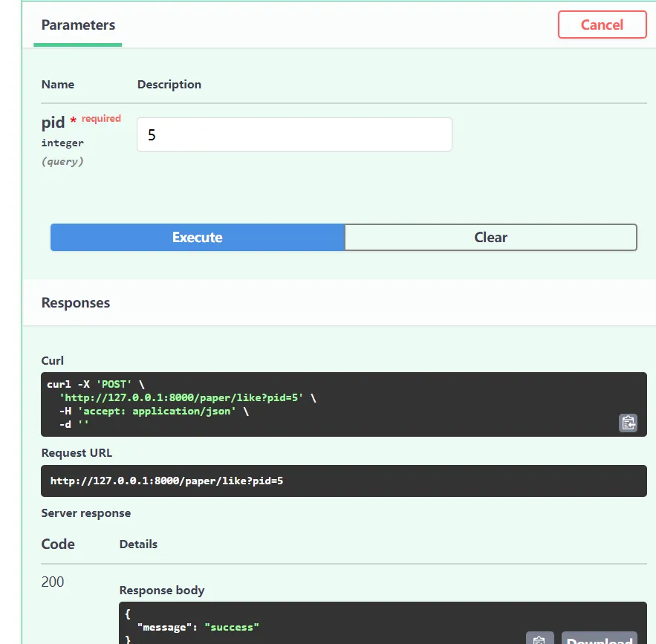Click the Response body heading
This screenshot has width=656, height=644.
click(162, 591)
